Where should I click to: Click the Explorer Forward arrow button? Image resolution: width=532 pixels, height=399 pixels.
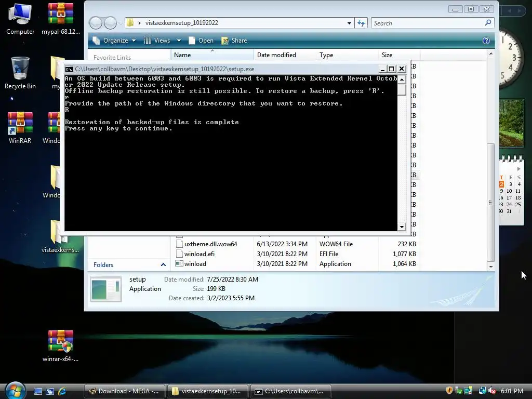coord(110,23)
